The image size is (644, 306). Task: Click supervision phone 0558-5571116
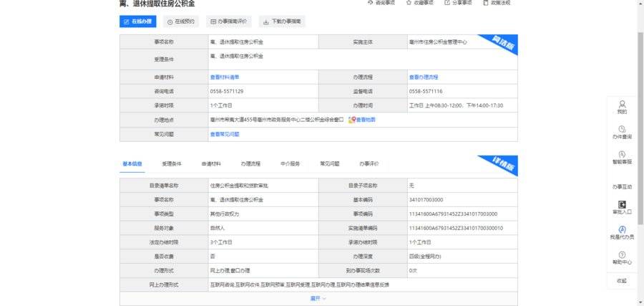[x=426, y=91]
